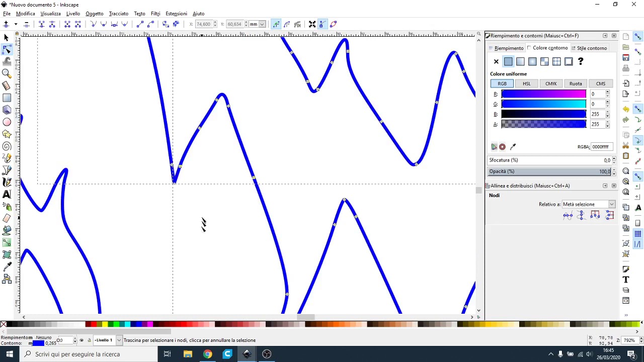The image size is (644, 362).
Task: Open insert node dropdown arrow
Action: point(16,24)
